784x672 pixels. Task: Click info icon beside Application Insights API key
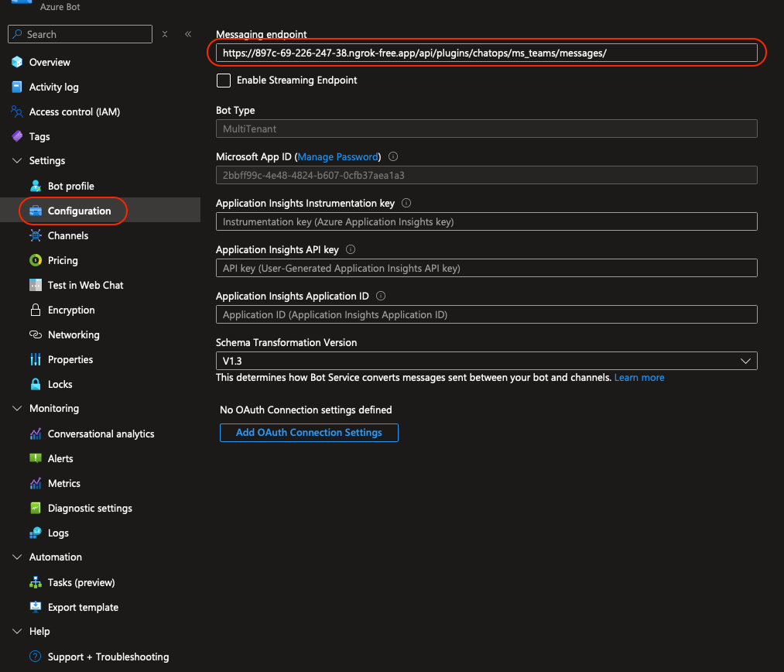351,249
